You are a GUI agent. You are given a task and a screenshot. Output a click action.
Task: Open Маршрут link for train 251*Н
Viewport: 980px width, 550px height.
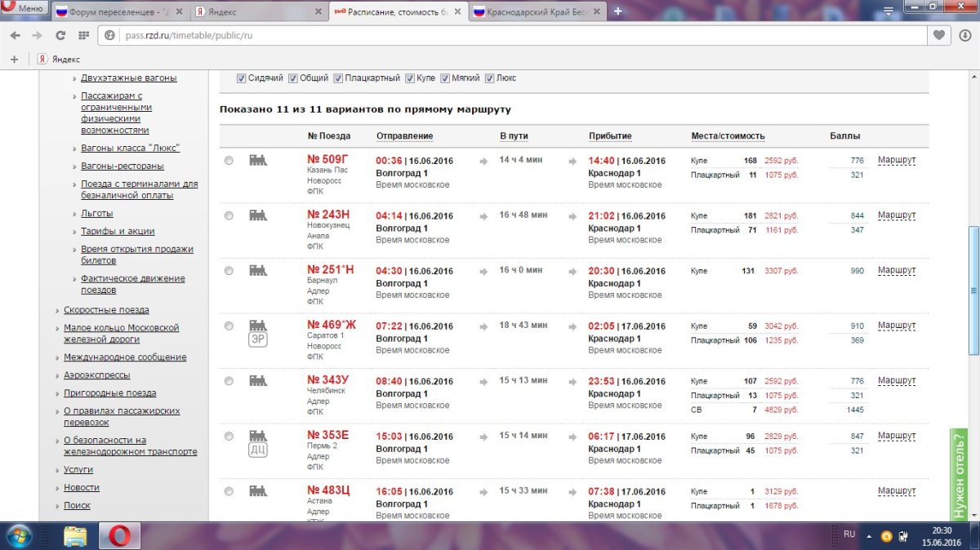pos(896,270)
